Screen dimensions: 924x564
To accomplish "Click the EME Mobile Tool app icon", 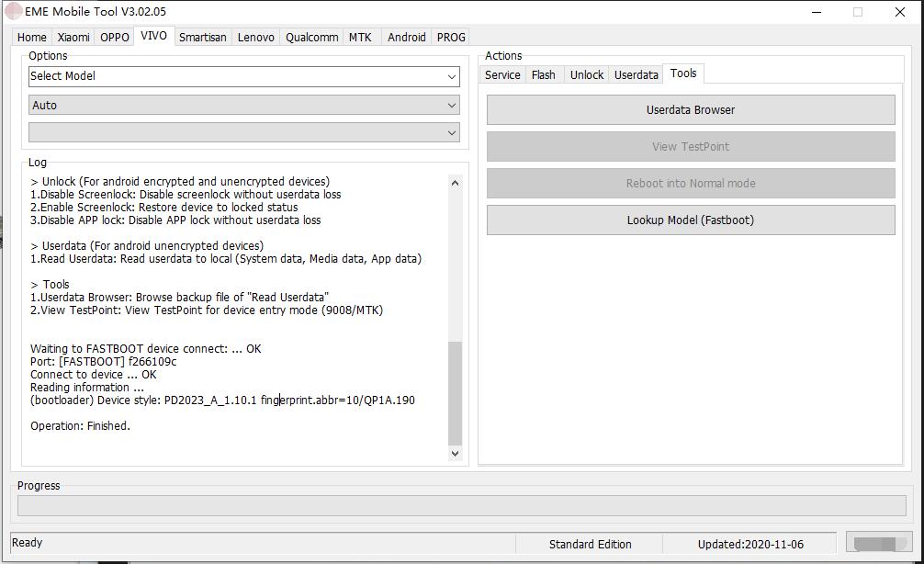I will pos(13,11).
